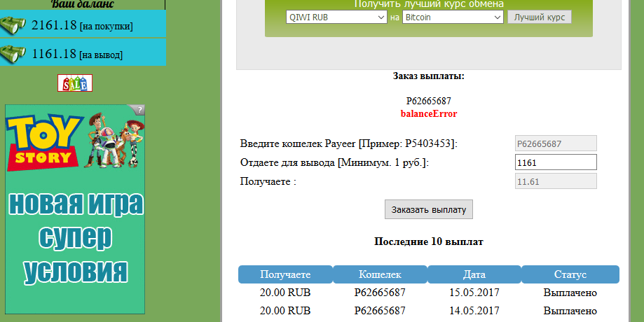644x322 pixels.
Task: Click the question mark corner on Toy Story ad
Action: point(139,109)
